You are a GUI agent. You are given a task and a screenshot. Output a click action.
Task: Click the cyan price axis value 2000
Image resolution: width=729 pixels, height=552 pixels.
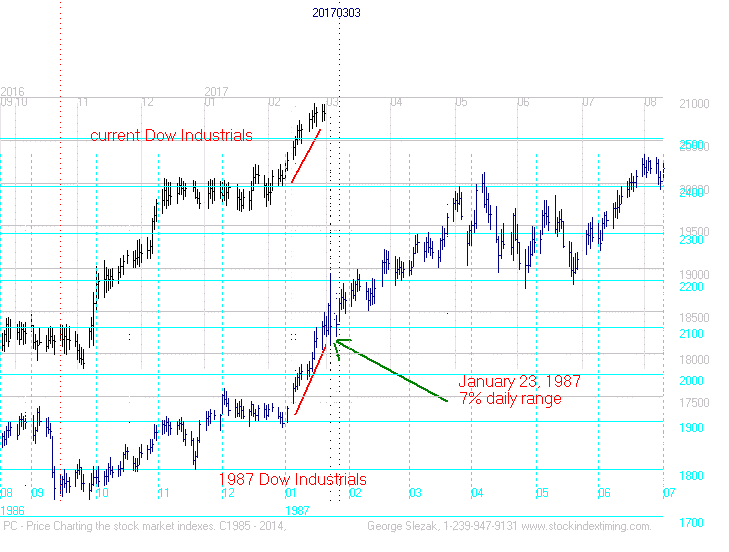click(x=691, y=381)
